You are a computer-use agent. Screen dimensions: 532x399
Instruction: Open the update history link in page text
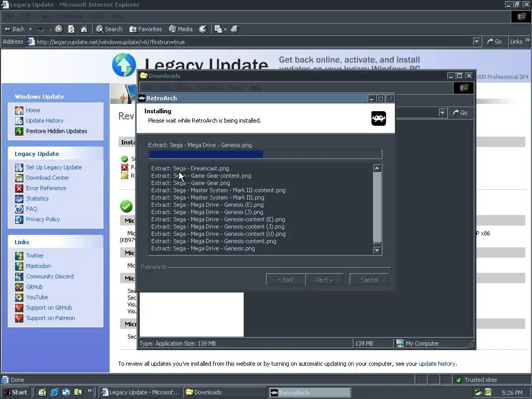click(437, 364)
